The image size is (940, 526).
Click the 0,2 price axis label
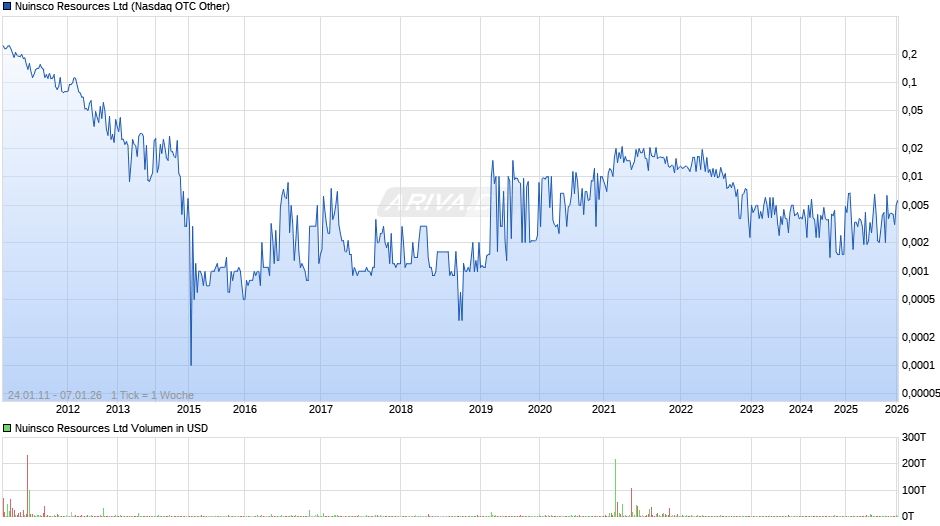(x=909, y=54)
